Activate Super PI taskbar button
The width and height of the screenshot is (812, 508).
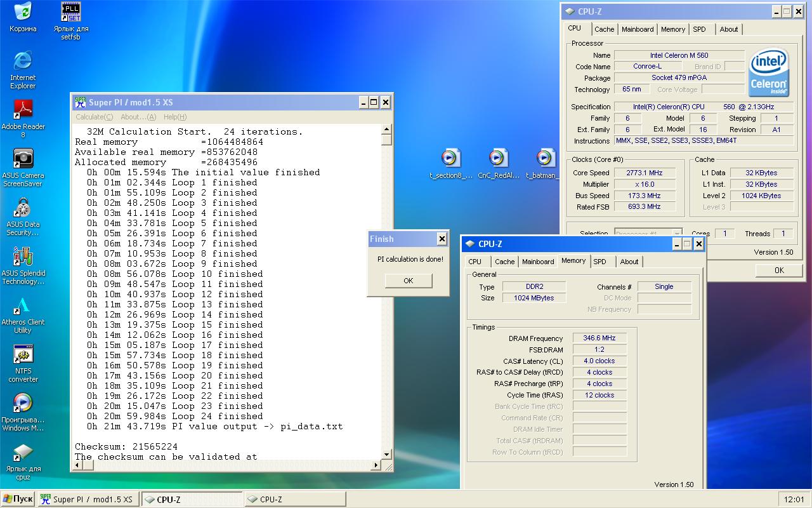88,499
